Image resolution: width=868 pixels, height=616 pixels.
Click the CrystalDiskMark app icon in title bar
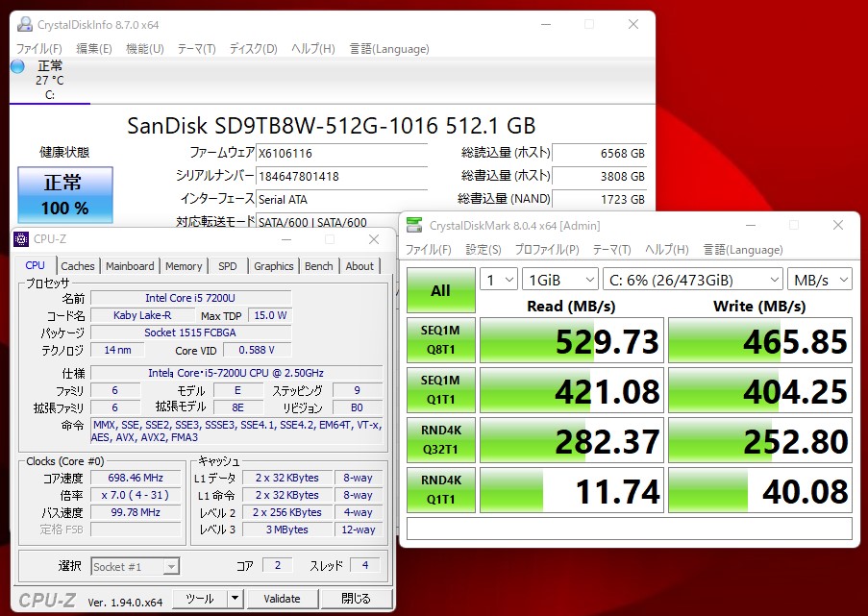coord(414,225)
